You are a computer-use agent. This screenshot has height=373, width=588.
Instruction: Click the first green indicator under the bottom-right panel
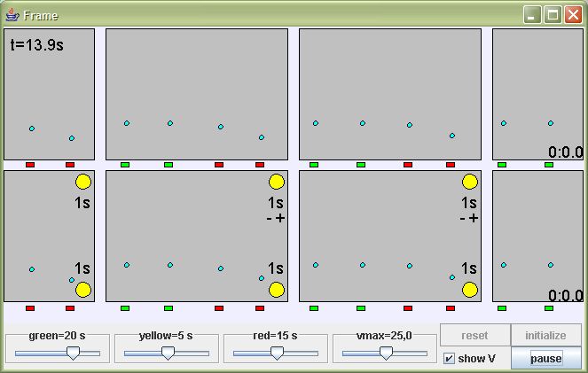point(502,308)
